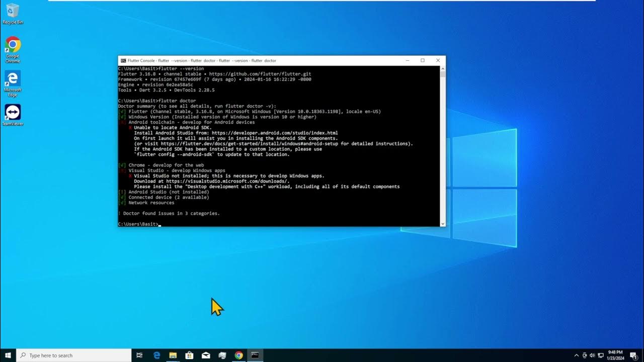
Task: Open Microsoft Store from the taskbar
Action: tap(189, 355)
